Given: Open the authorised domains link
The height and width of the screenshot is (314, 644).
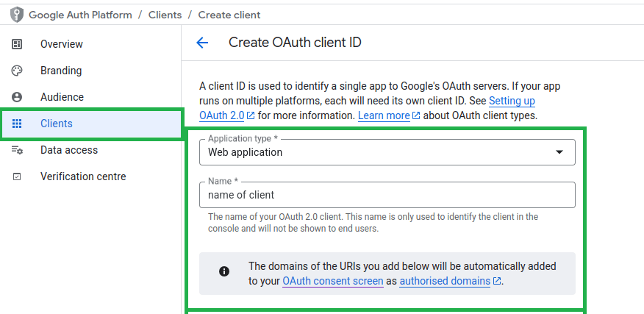Looking at the screenshot, I should tap(445, 281).
